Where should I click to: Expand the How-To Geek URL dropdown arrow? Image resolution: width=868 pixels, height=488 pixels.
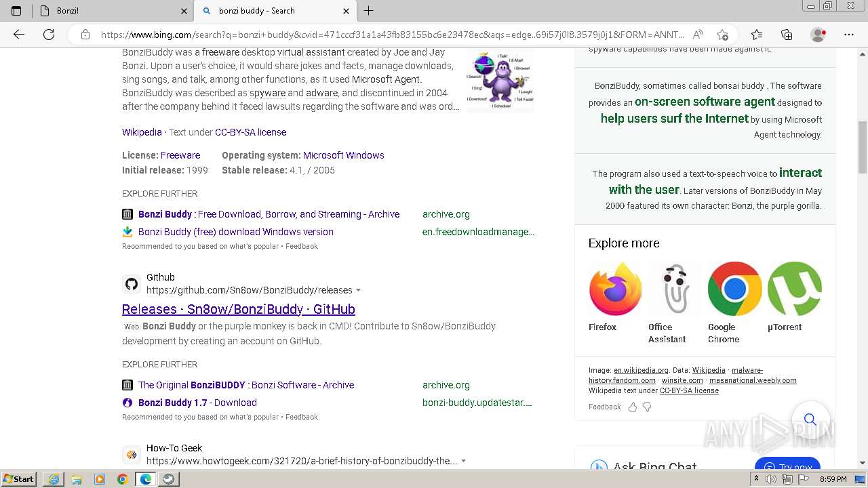pyautogui.click(x=463, y=461)
